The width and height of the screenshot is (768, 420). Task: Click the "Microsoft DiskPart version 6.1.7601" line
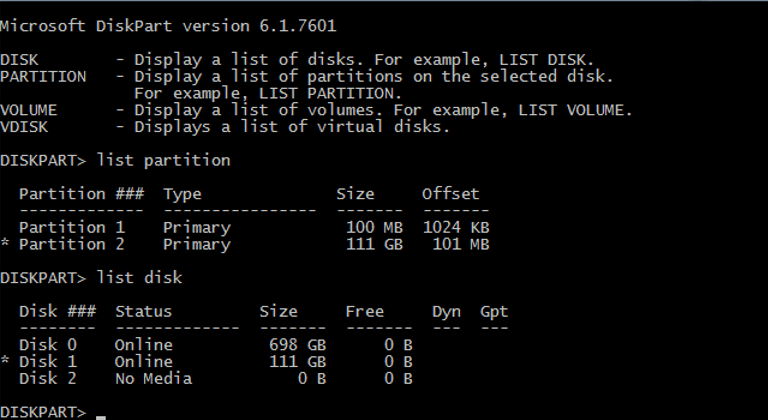click(x=168, y=25)
